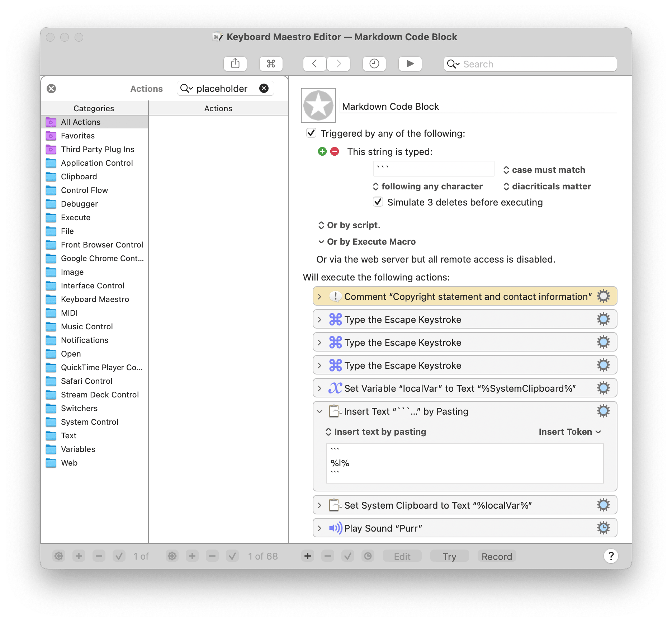The height and width of the screenshot is (622, 672).
Task: Click the main Search field
Action: click(x=530, y=64)
